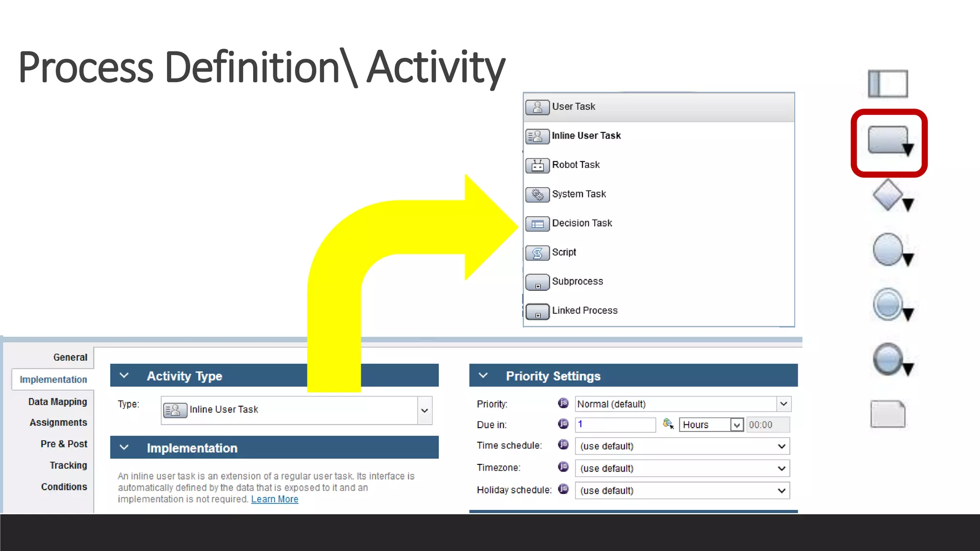Click the Due in value field
This screenshot has width=980, height=551.
(615, 424)
